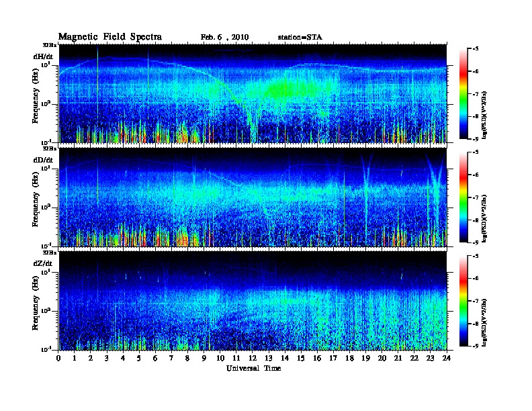Click the "0" hour tick label
Screen dimensions: 532x411
coord(58,358)
